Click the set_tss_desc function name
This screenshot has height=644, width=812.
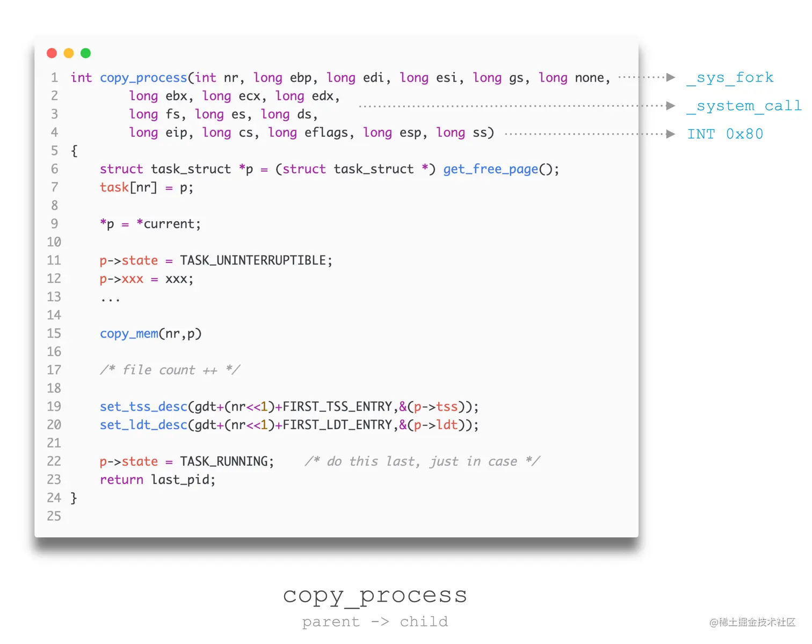(x=143, y=407)
